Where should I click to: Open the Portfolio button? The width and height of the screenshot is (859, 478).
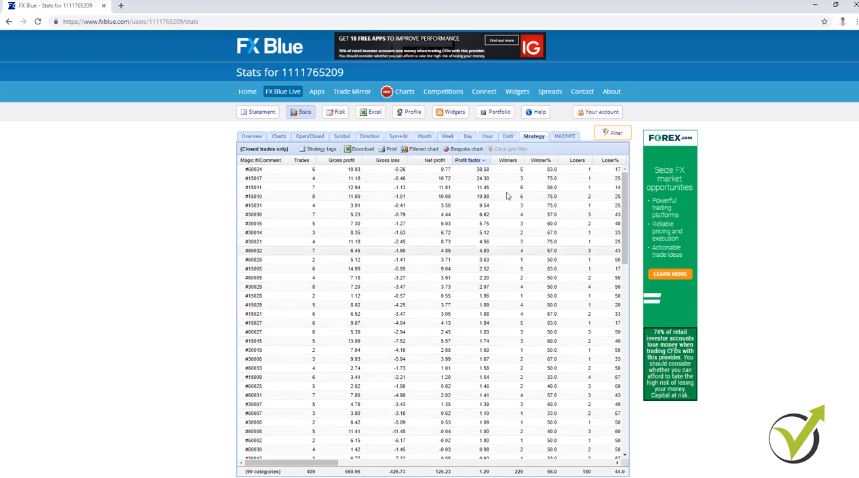(495, 112)
